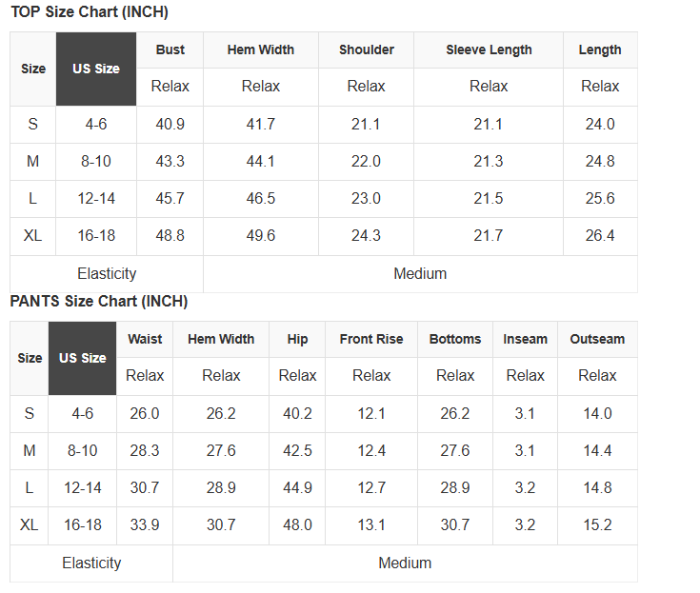Select the Hip column header
The image size is (700, 593).
click(297, 339)
